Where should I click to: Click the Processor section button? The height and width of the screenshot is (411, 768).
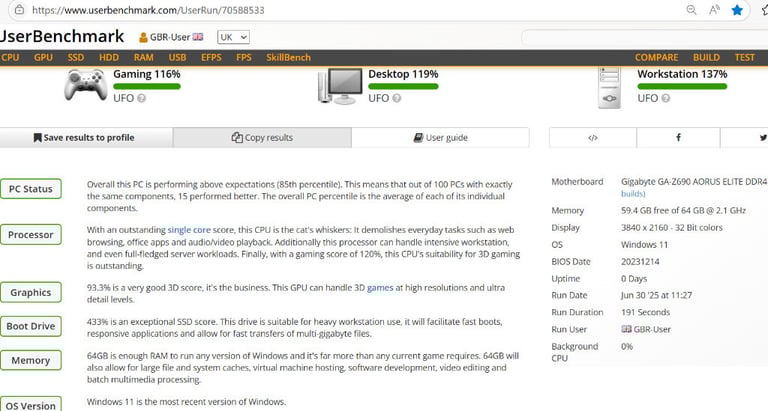tap(31, 235)
